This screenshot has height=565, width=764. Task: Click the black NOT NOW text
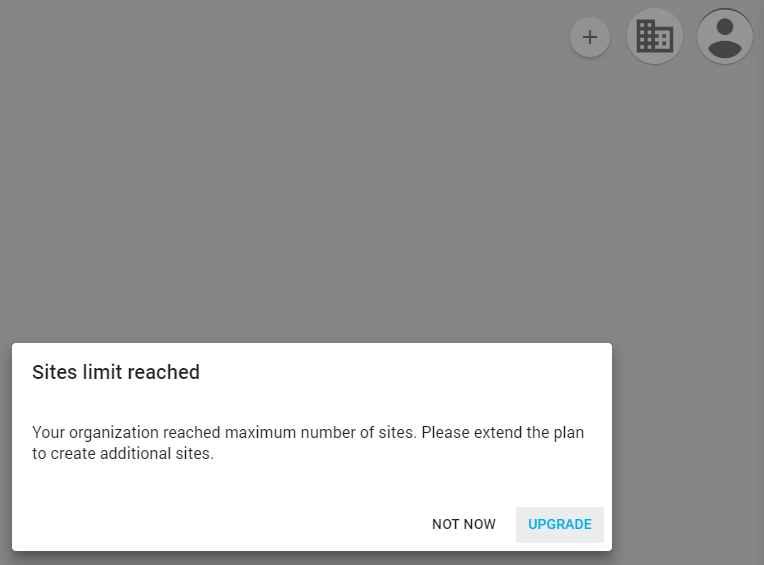[x=464, y=524]
